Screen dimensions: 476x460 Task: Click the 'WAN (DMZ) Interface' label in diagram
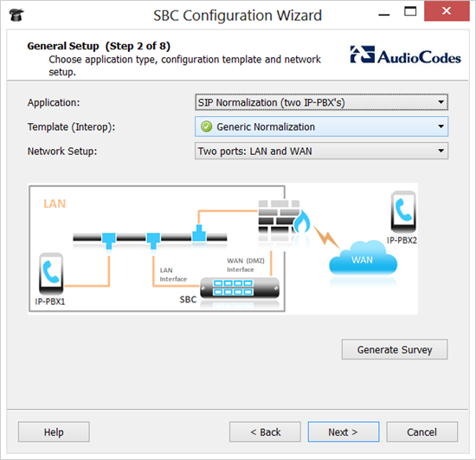click(x=246, y=265)
